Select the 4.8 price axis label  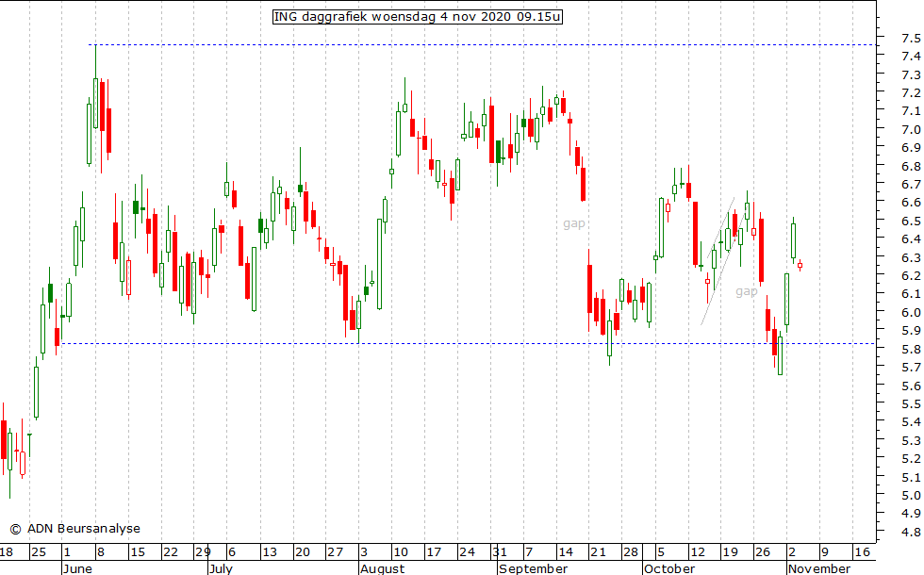(x=911, y=532)
